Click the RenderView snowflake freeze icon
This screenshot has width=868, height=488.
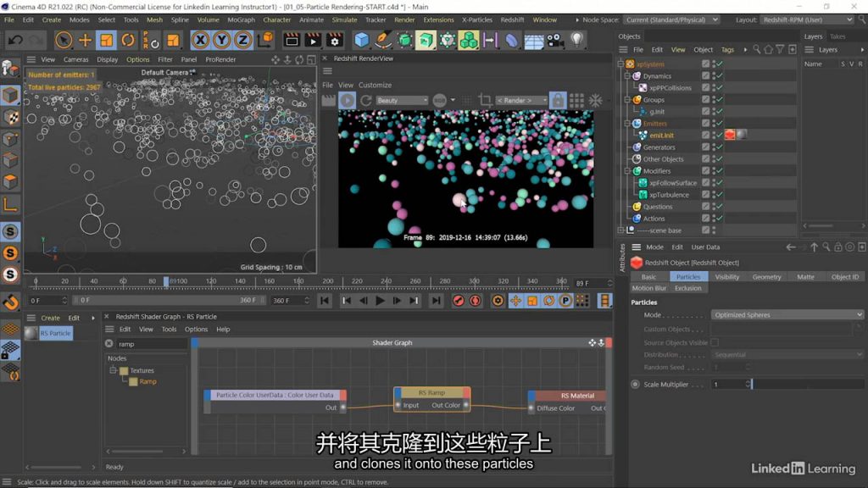tap(596, 100)
